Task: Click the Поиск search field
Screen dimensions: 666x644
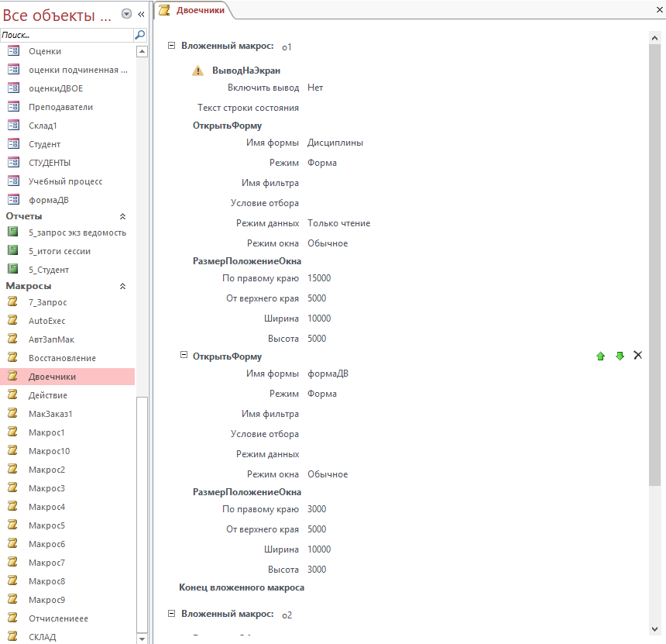Action: point(66,35)
